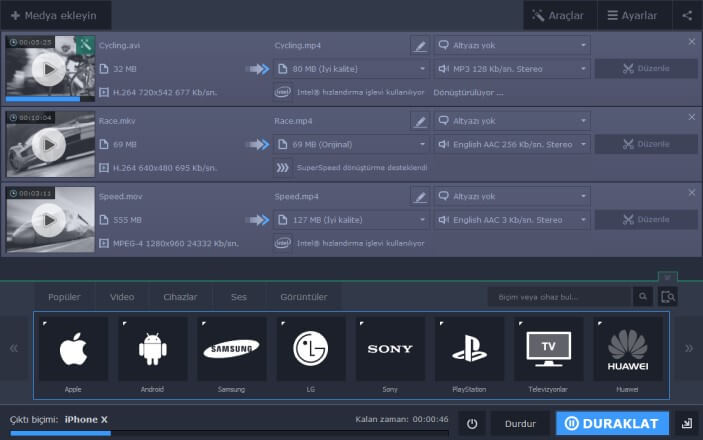Play the Race.mkv preview
The image size is (703, 440).
pos(48,144)
